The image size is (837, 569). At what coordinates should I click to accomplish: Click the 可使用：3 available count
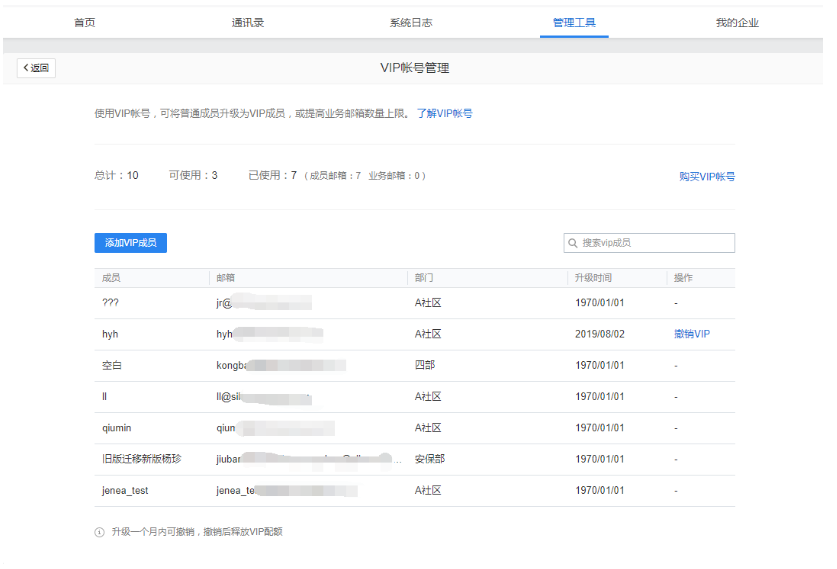pyautogui.click(x=193, y=176)
